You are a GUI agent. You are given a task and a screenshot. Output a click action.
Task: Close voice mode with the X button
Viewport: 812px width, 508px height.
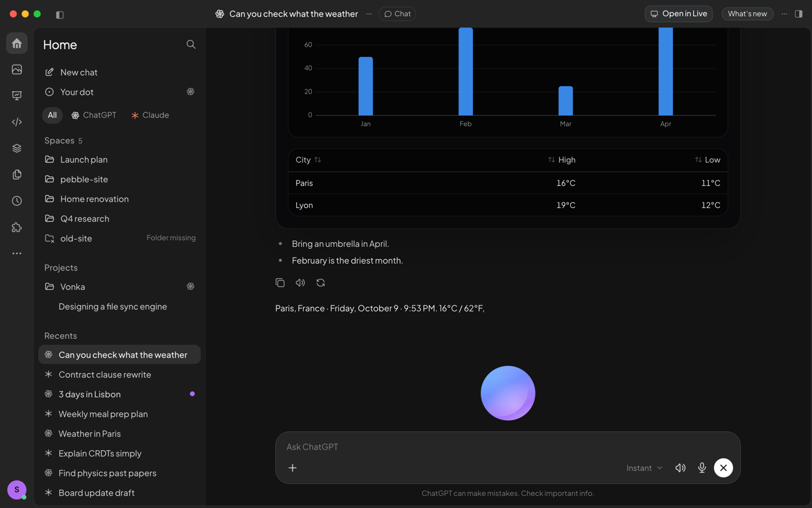[724, 468]
